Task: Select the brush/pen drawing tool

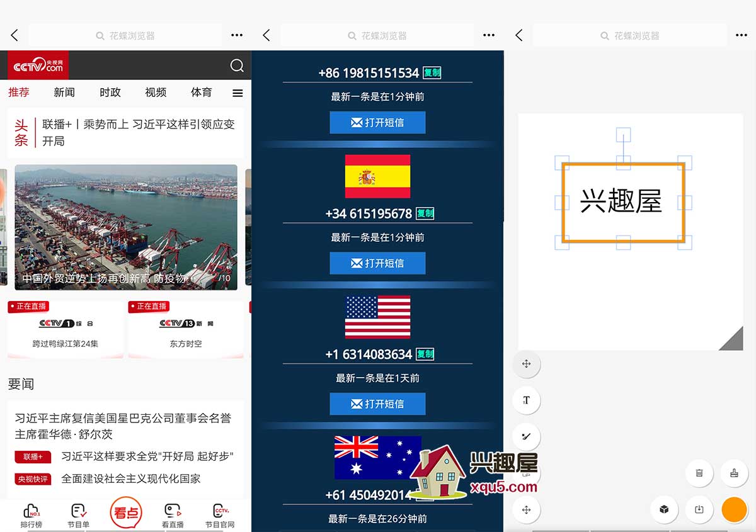Action: [x=526, y=436]
